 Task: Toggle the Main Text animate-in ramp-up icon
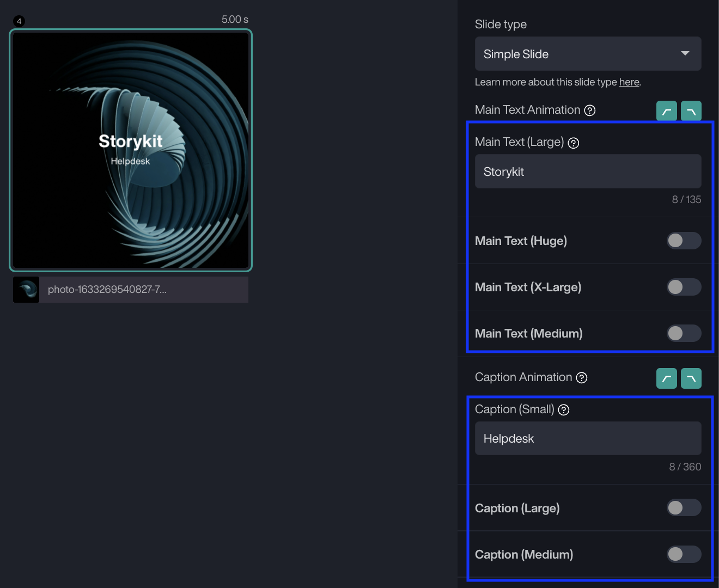click(666, 111)
